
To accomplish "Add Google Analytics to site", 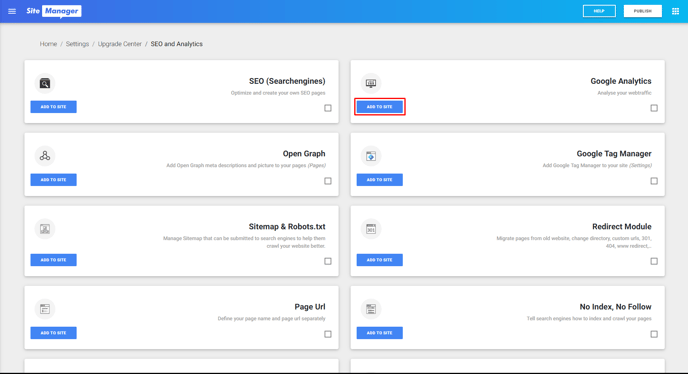I will (x=380, y=107).
